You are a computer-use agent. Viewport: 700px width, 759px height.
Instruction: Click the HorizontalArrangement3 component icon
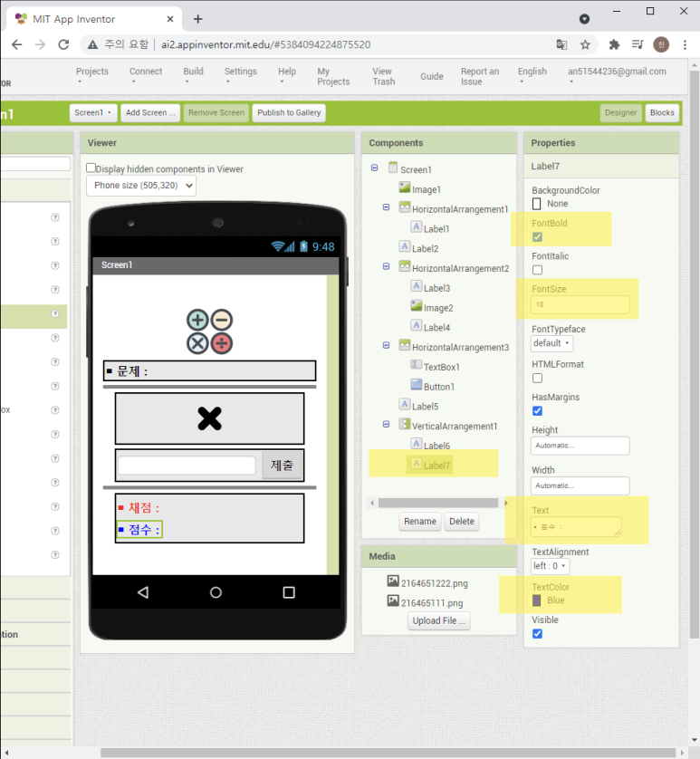pos(405,345)
